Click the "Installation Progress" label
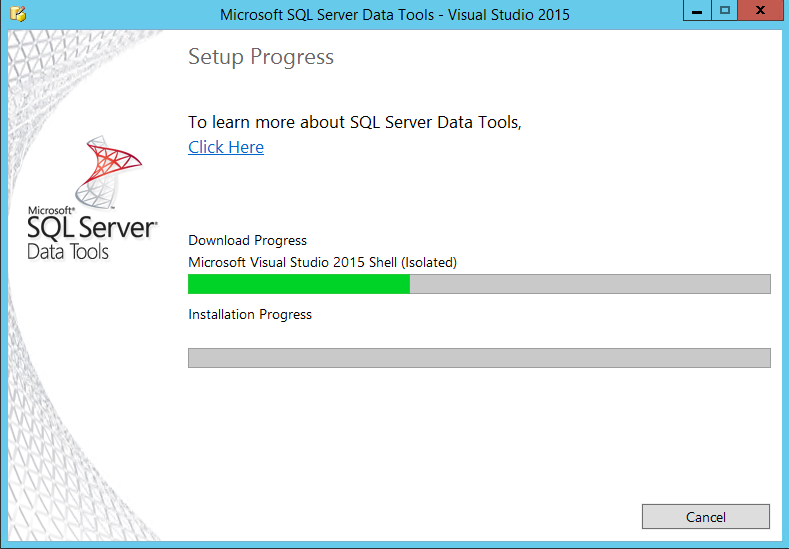Image resolution: width=789 pixels, height=549 pixels. [250, 314]
